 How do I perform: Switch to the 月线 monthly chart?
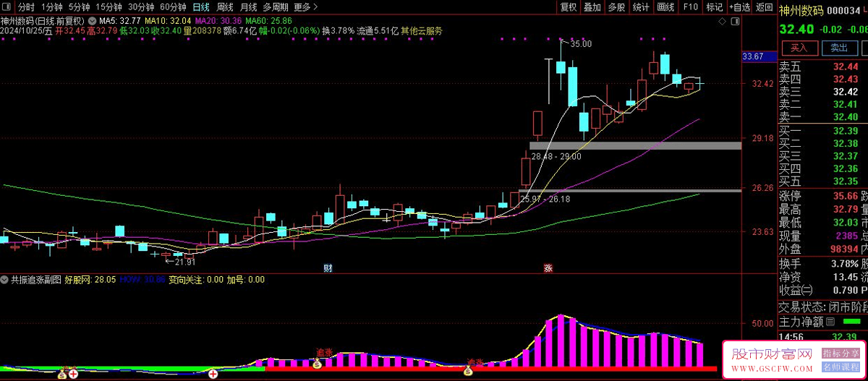[x=248, y=7]
